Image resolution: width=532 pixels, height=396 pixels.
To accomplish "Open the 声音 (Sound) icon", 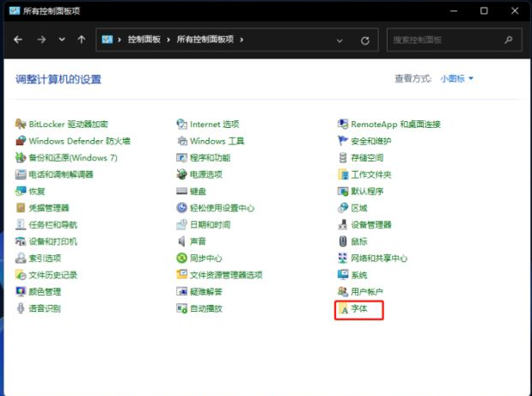I will pos(198,241).
